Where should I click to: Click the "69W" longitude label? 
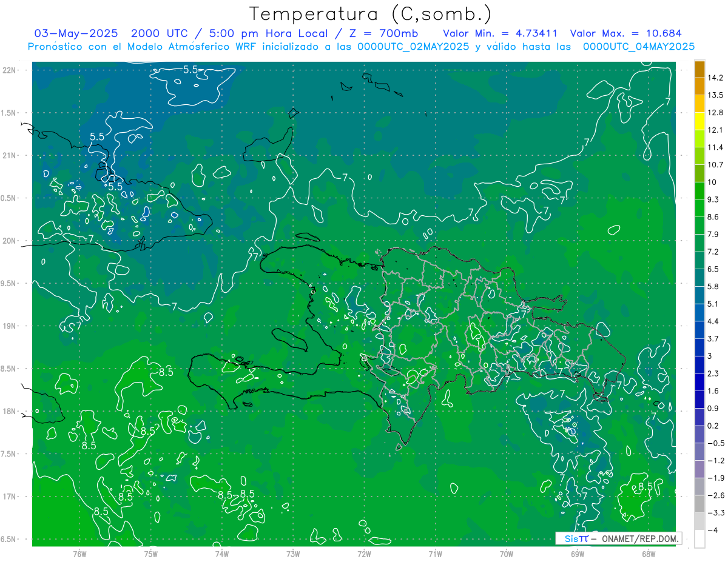[578, 554]
